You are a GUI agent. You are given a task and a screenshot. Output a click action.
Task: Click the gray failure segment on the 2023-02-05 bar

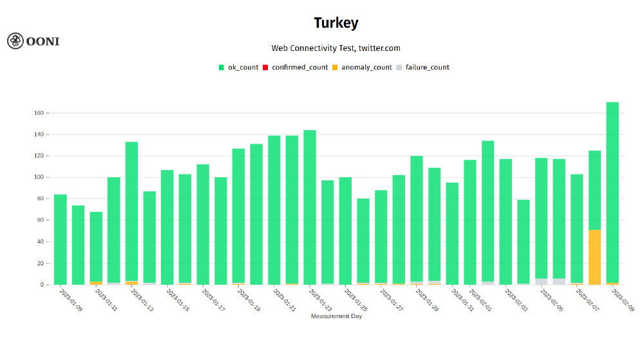[541, 281]
